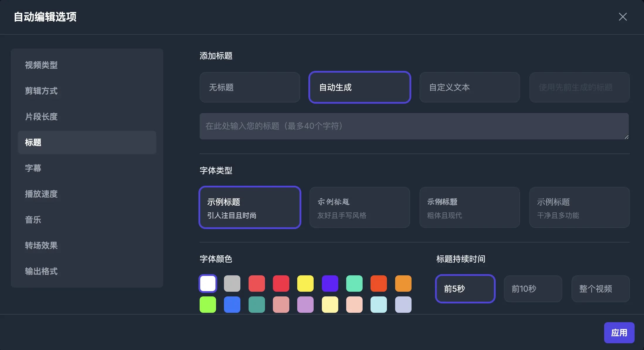Open the 片段长度 settings

tap(41, 117)
